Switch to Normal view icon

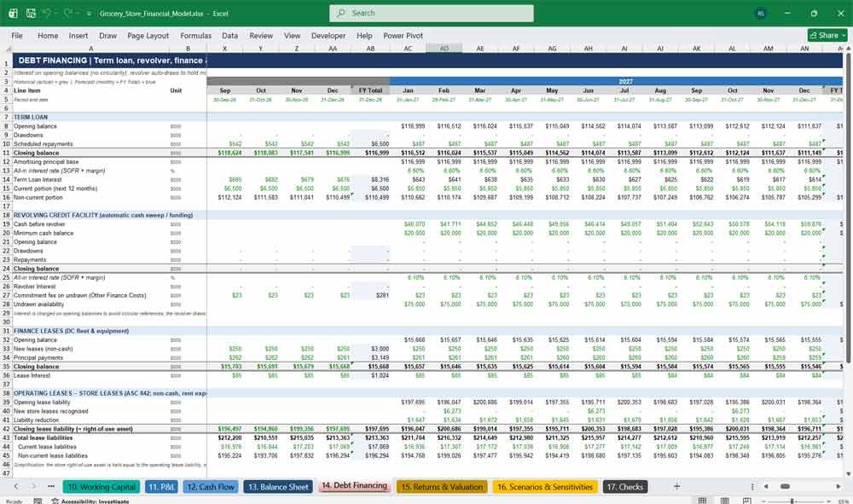(x=702, y=501)
